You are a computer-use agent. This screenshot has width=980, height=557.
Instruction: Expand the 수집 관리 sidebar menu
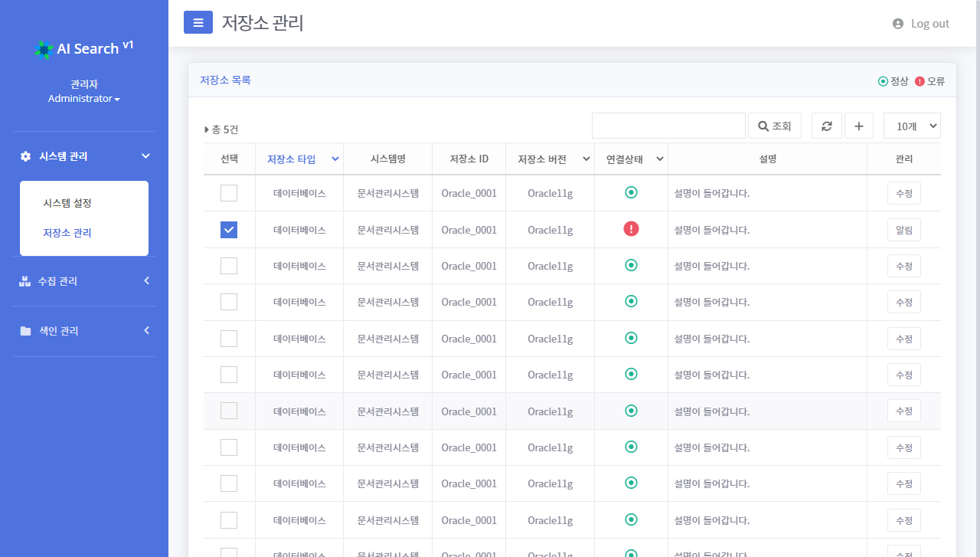(84, 281)
